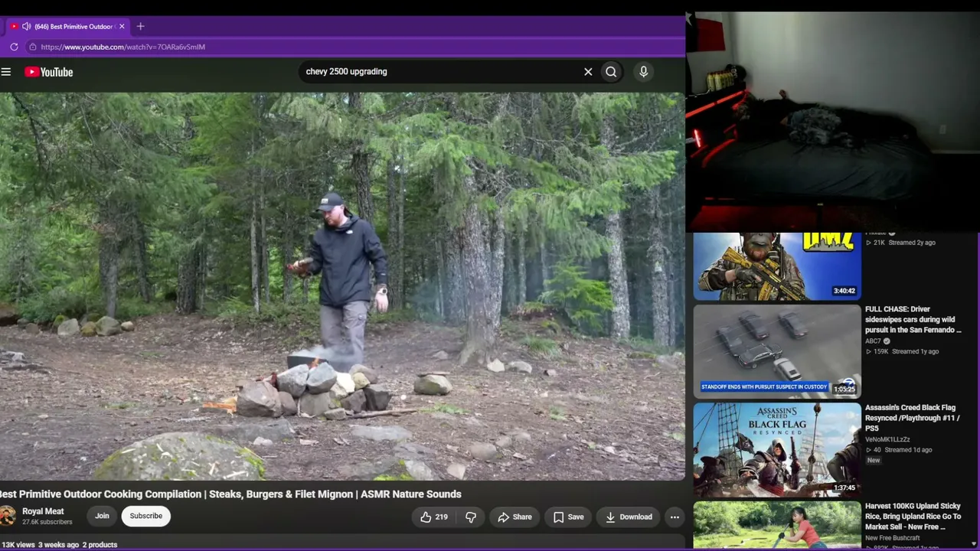Click the video title Best Primitive Outdoor Cooking
The width and height of the screenshot is (980, 551).
pos(230,494)
